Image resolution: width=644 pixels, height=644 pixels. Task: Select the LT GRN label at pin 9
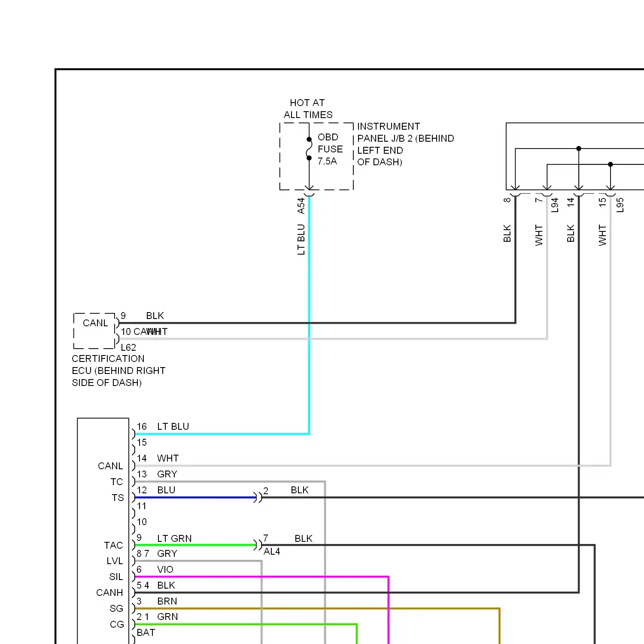pos(174,538)
